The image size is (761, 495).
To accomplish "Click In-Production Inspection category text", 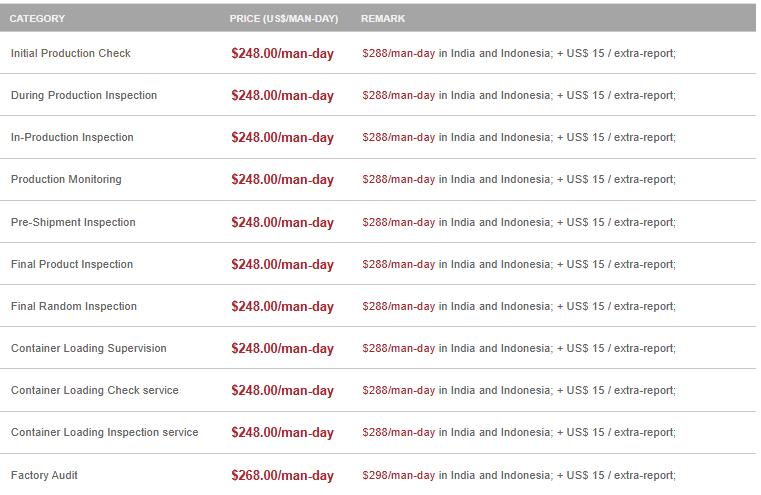I will (x=72, y=137).
